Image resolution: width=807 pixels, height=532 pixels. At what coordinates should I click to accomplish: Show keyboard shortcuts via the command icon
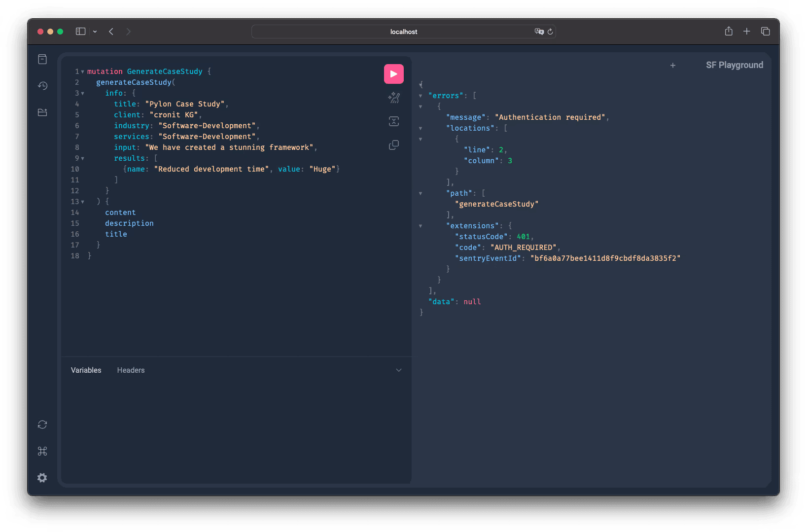42,451
